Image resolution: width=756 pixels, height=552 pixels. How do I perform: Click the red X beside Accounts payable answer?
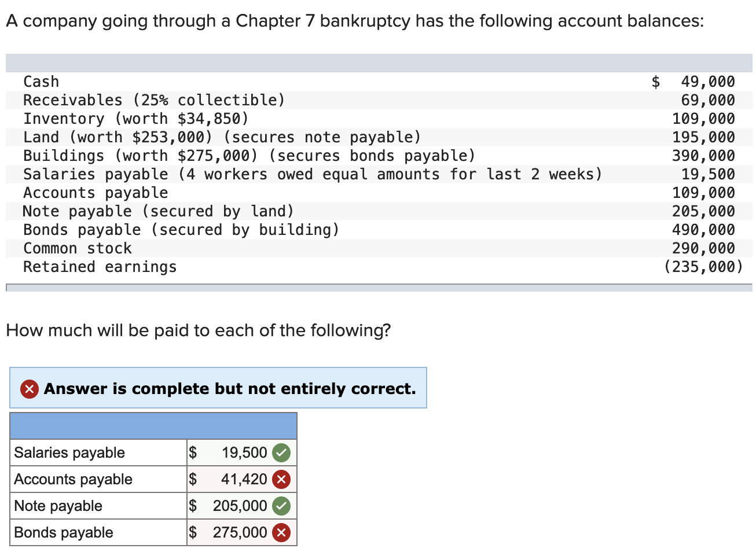click(281, 479)
